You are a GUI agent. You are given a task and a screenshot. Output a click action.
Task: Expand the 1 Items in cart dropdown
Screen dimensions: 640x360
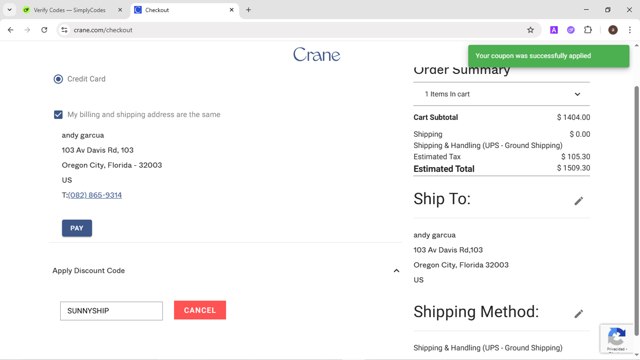pyautogui.click(x=501, y=94)
